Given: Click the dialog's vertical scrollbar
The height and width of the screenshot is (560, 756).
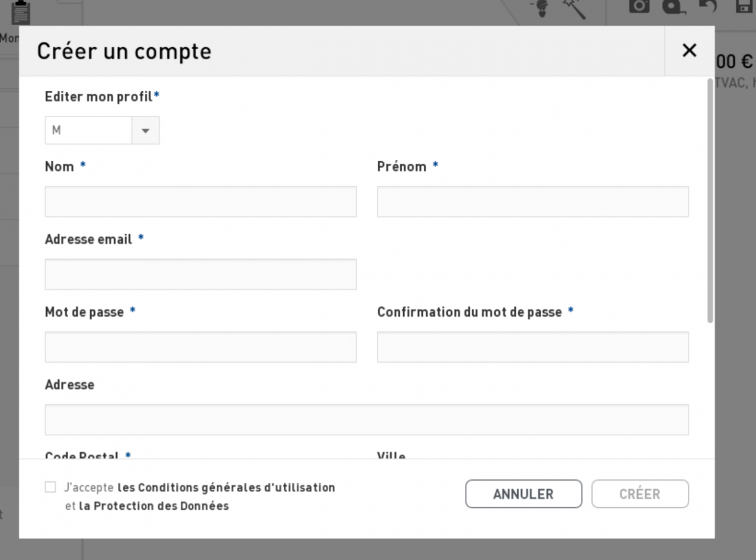Looking at the screenshot, I should tap(711, 200).
